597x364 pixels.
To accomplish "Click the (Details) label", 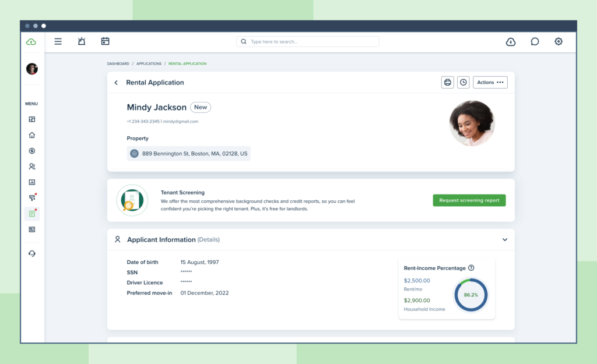I will (208, 239).
